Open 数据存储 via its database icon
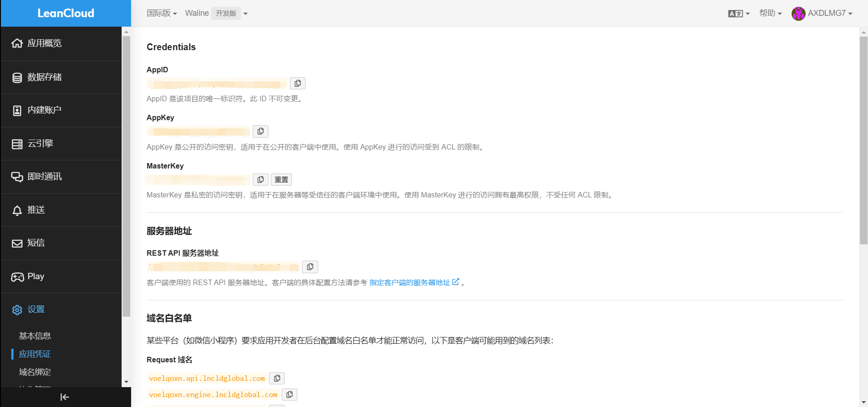Screen dimensions: 868x407 click(x=17, y=78)
